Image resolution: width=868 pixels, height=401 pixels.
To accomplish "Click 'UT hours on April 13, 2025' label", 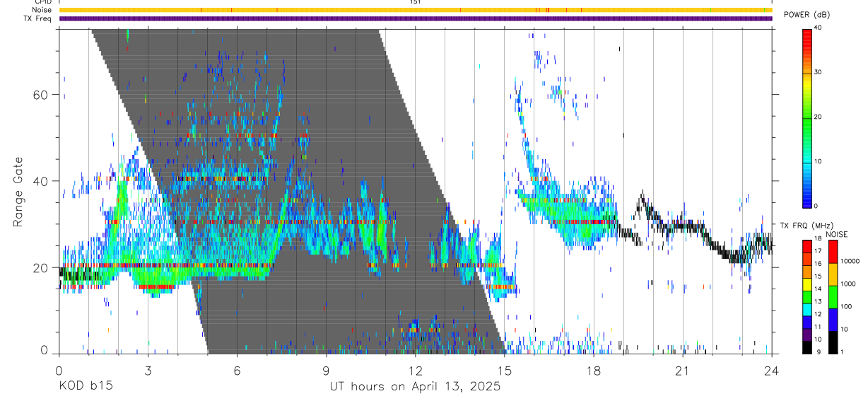I will tap(415, 387).
